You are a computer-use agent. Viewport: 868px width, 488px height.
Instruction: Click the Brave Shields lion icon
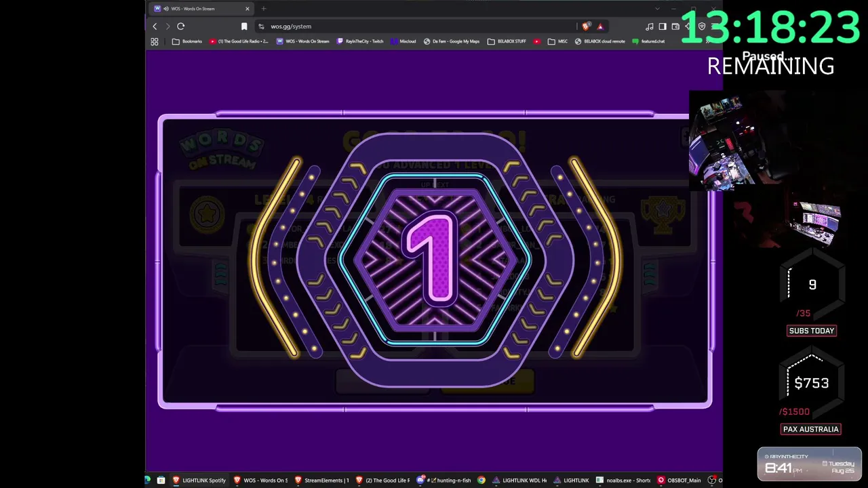pos(586,26)
